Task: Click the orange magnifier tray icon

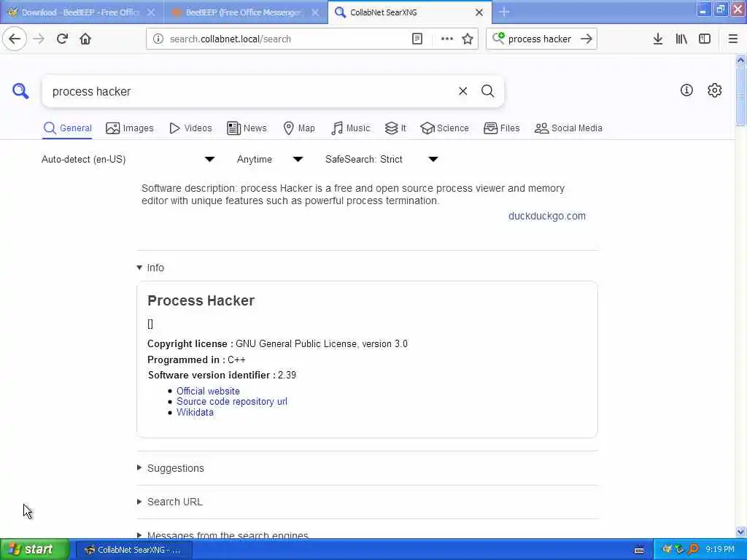Action: pos(693,550)
